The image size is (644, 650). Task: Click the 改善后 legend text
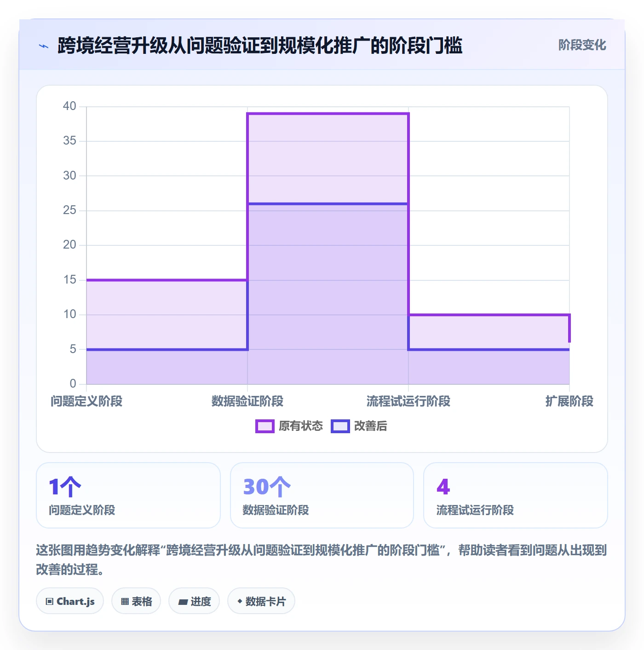tap(371, 426)
